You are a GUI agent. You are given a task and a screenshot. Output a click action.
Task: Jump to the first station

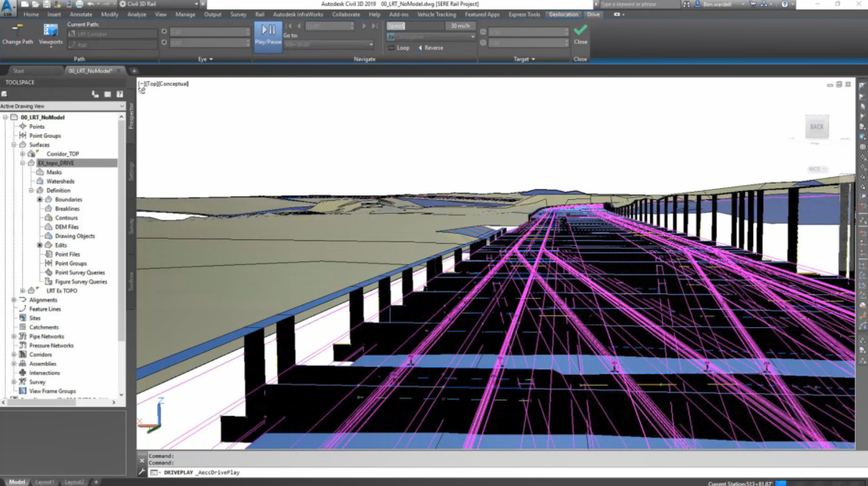tap(289, 26)
